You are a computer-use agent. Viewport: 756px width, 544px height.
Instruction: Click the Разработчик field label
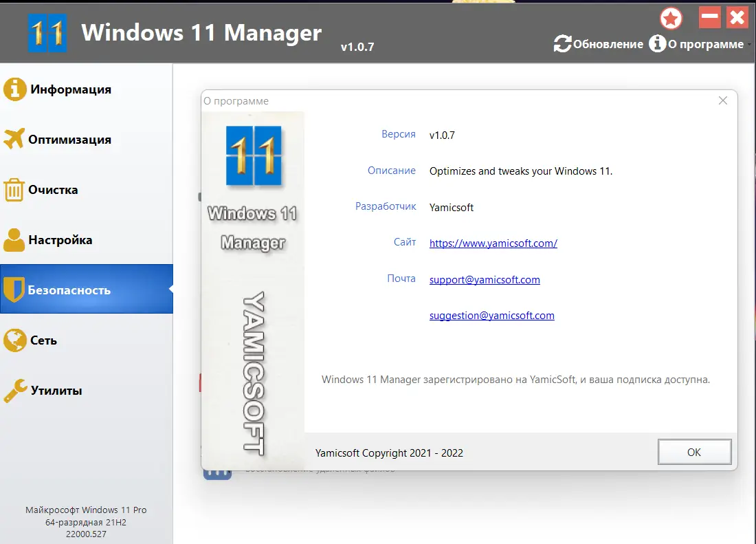pos(386,206)
